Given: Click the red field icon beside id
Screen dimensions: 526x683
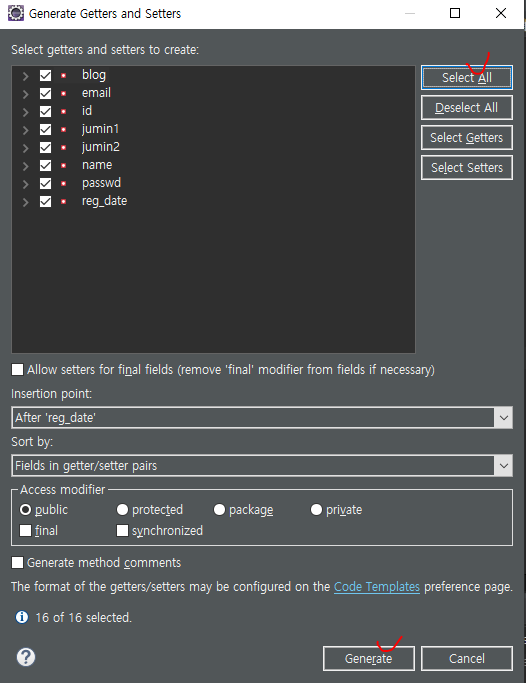Looking at the screenshot, I should coord(64,112).
